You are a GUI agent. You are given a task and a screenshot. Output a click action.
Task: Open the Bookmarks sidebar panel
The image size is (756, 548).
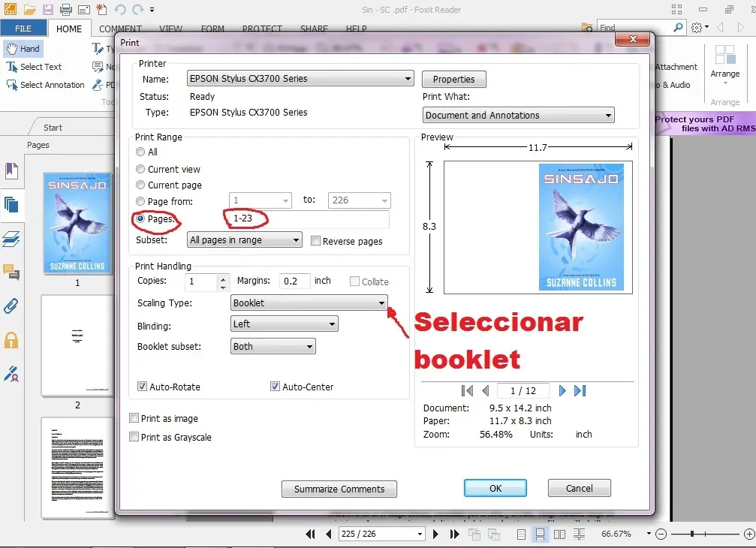click(11, 170)
